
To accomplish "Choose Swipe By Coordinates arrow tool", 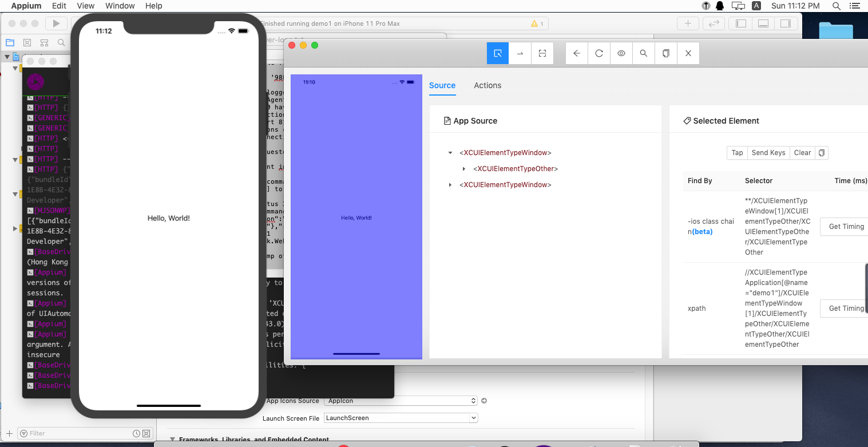I will [520, 53].
